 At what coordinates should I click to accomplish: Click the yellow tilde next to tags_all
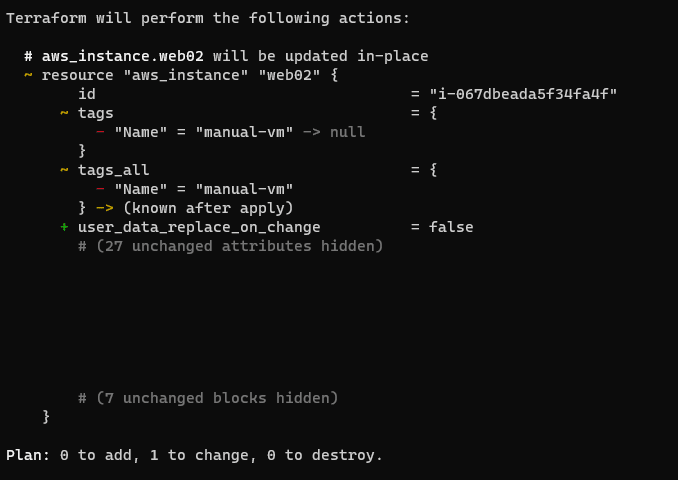coord(64,170)
